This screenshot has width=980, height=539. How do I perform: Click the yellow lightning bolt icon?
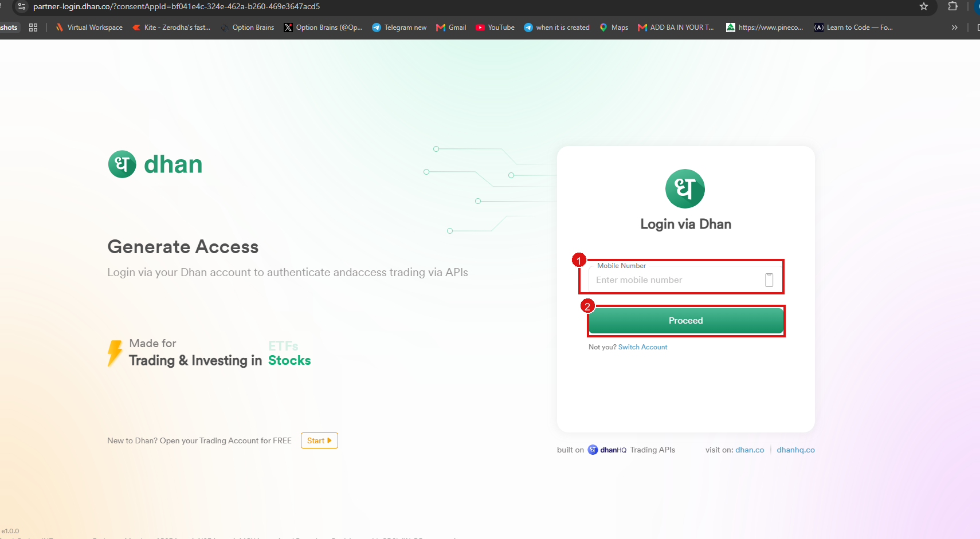[115, 353]
